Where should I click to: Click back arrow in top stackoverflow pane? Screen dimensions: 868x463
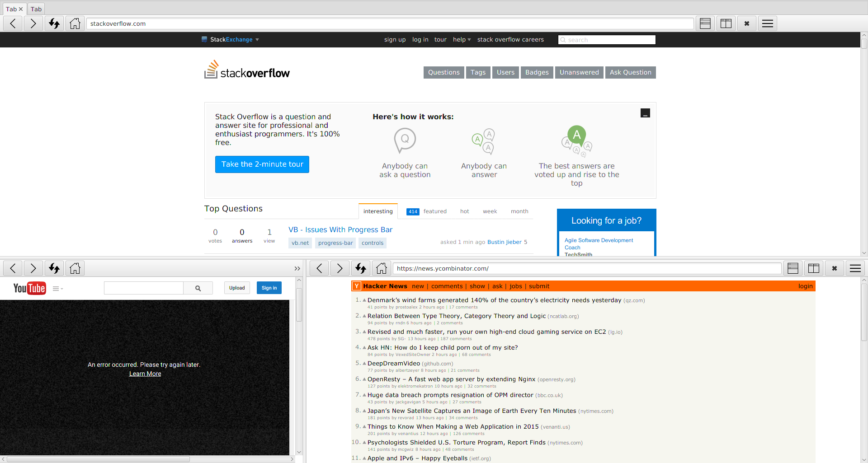coord(13,23)
